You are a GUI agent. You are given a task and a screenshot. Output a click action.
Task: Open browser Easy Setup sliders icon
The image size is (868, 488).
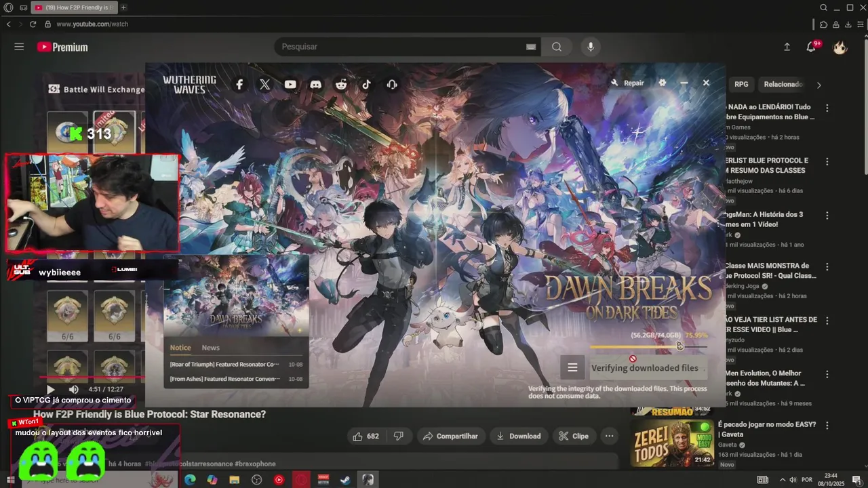click(860, 24)
